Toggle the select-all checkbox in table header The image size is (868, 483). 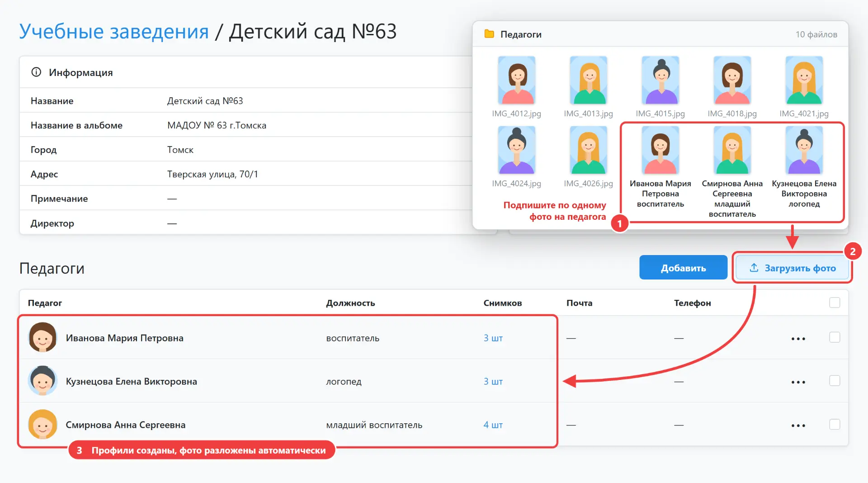[835, 303]
